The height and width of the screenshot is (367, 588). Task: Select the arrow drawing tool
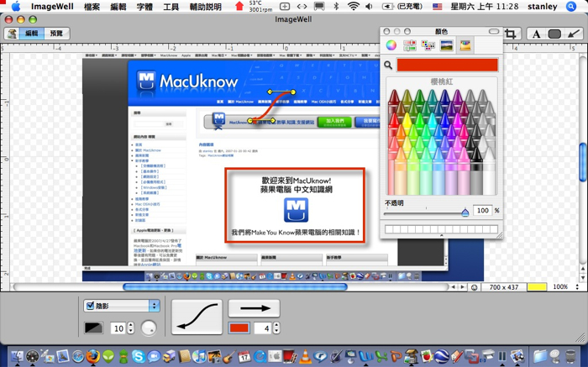coord(573,34)
